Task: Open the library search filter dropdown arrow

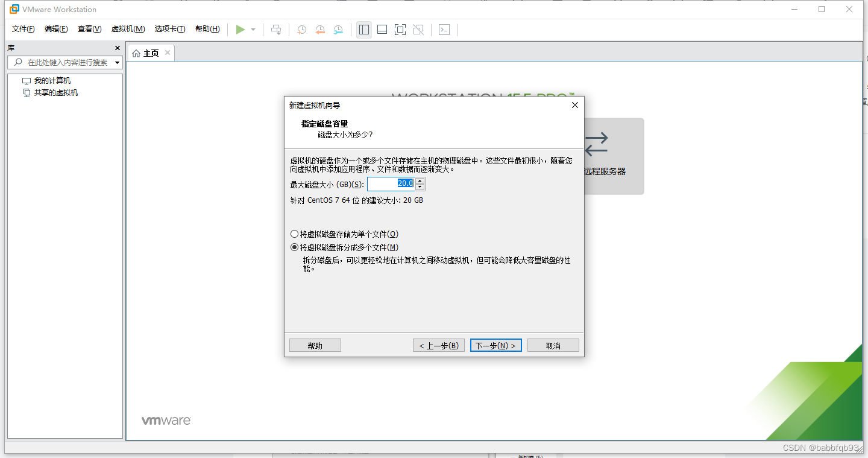Action: pyautogui.click(x=118, y=63)
